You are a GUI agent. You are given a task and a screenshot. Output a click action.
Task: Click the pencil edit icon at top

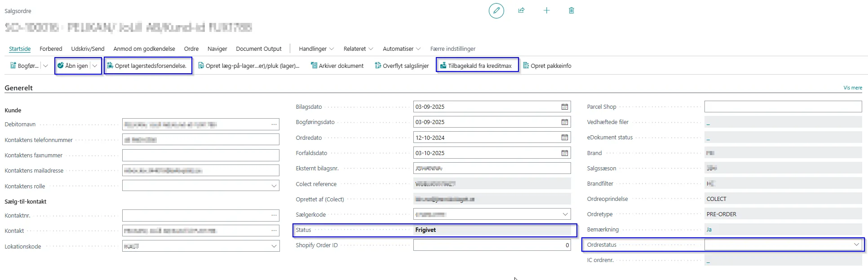tap(496, 11)
